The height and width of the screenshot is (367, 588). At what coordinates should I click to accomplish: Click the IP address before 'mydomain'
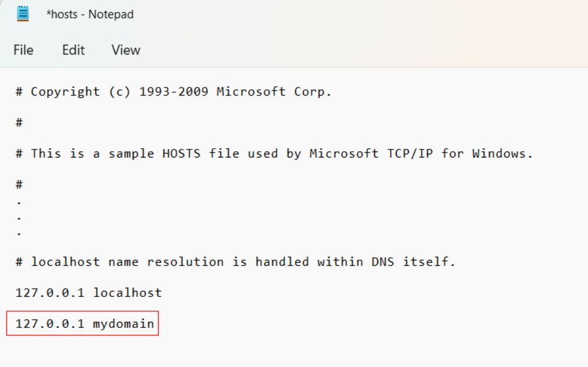(50, 324)
